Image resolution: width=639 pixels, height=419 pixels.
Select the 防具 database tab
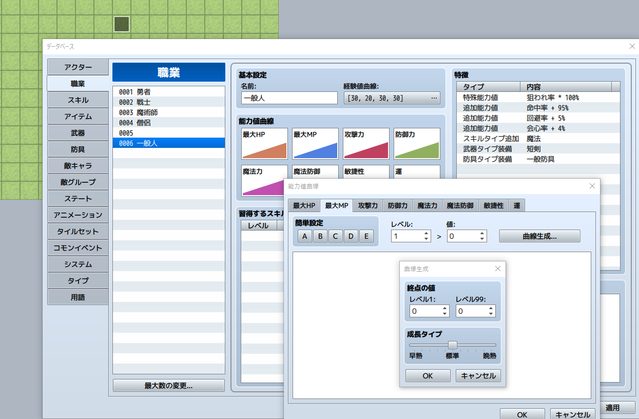coord(78,149)
